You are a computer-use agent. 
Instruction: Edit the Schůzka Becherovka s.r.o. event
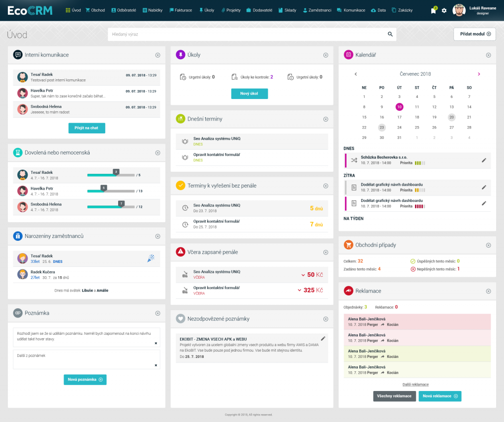pyautogui.click(x=484, y=160)
